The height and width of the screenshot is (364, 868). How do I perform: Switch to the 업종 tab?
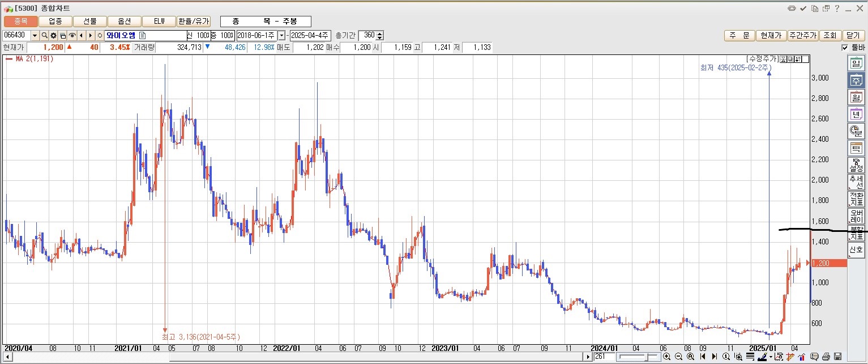[55, 21]
